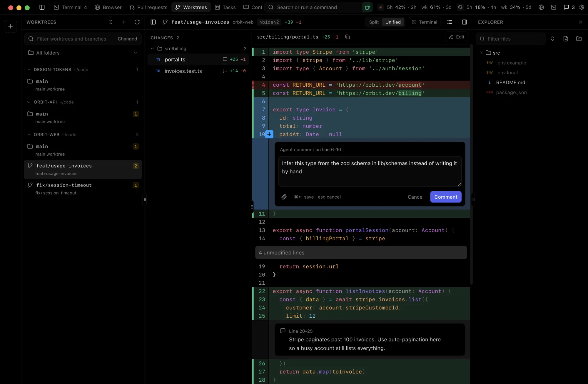Screen dimensions: 588x384
Task: Open the Browser tab
Action: point(108,7)
